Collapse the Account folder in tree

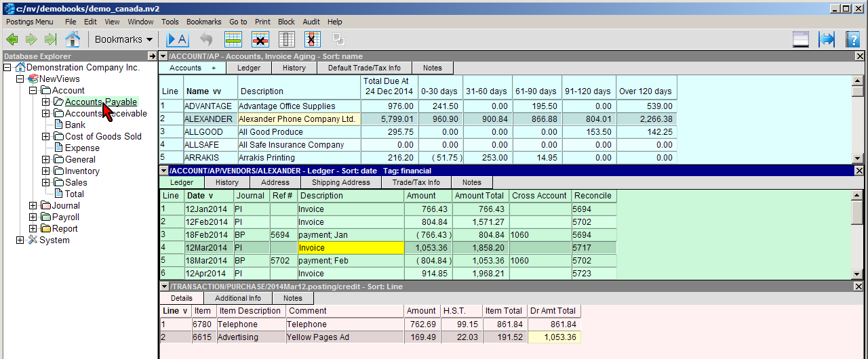tap(33, 91)
